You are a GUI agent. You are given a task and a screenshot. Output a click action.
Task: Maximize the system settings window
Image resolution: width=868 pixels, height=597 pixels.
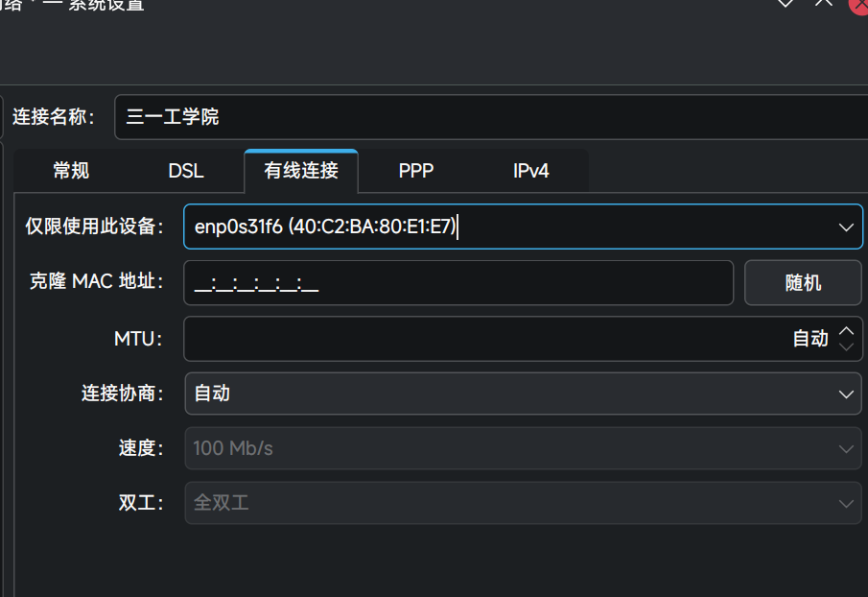pyautogui.click(x=823, y=3)
